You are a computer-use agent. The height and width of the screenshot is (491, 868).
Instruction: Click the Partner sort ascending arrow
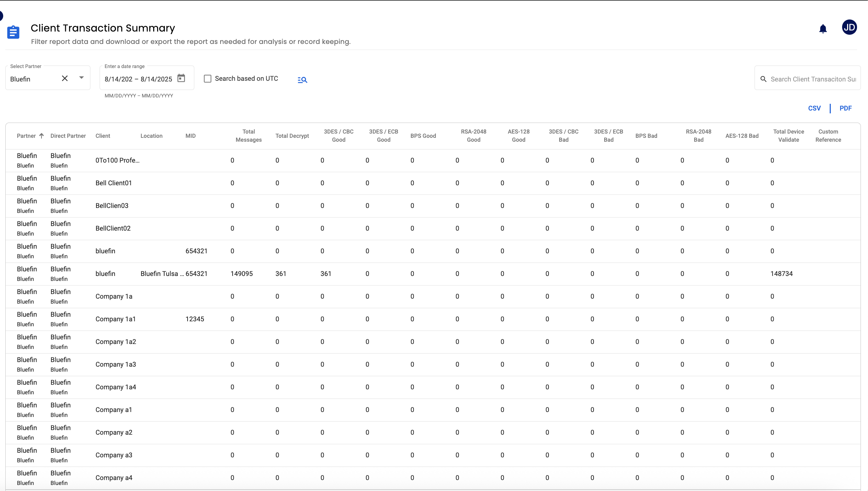pos(41,136)
